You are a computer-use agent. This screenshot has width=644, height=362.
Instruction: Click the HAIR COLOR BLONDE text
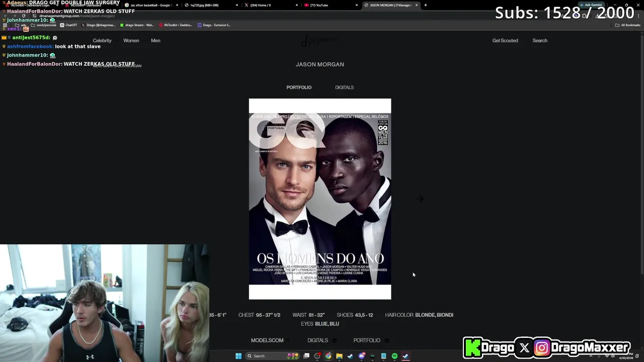click(x=419, y=315)
